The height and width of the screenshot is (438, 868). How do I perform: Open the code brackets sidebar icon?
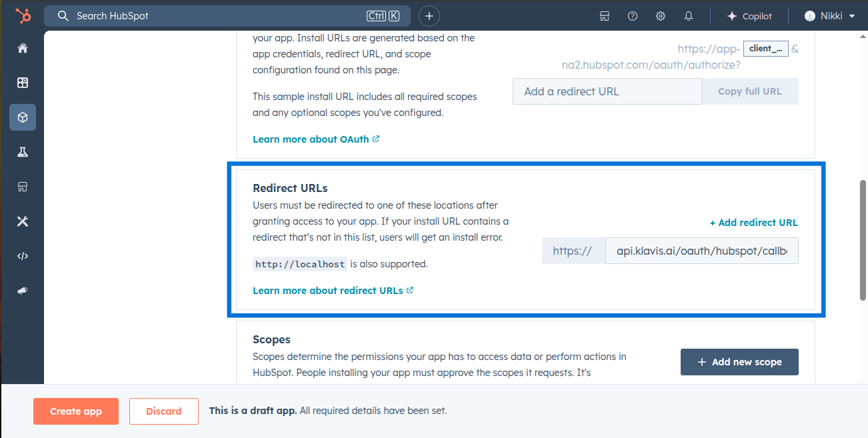pos(23,256)
